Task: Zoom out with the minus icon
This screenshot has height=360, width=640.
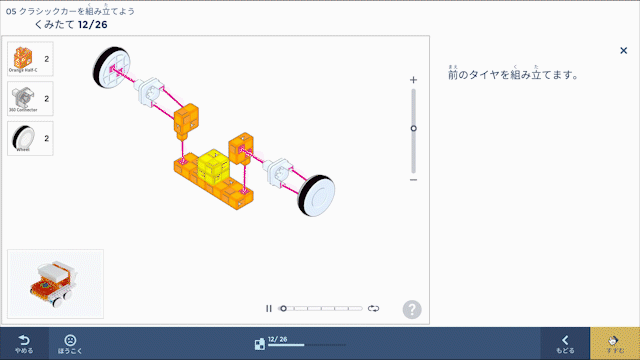Action: 413,180
